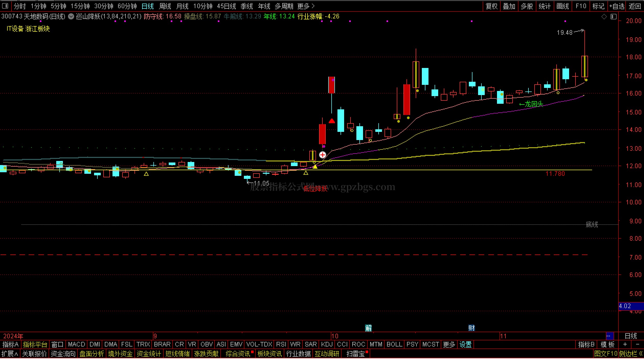Screen dimensions: 644x359
Task: Toggle the split-window icon beside the diamond
Action: pyautogui.click(x=614, y=17)
